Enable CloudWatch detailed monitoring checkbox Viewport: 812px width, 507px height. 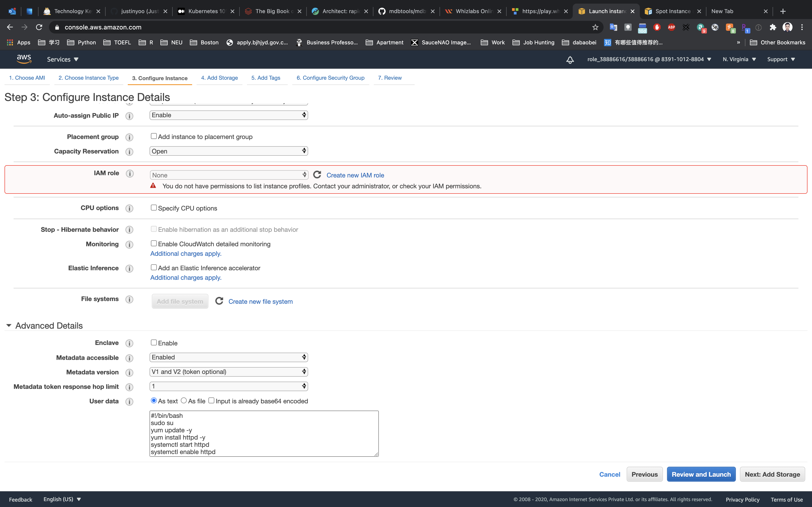tap(154, 244)
